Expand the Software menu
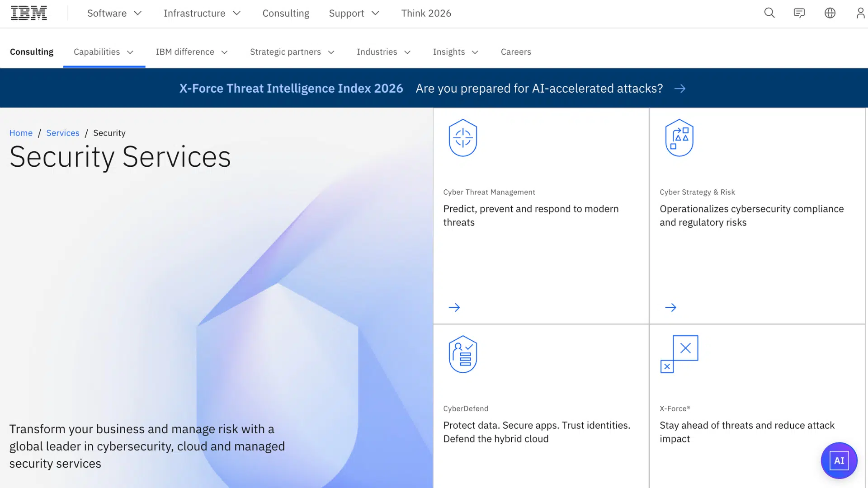This screenshot has width=868, height=488. [x=115, y=13]
